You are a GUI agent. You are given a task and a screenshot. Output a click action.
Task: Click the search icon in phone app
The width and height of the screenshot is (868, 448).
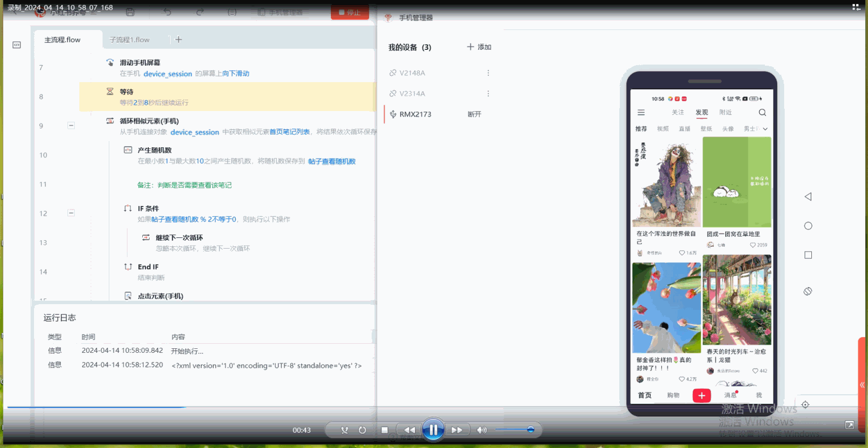[x=762, y=113]
